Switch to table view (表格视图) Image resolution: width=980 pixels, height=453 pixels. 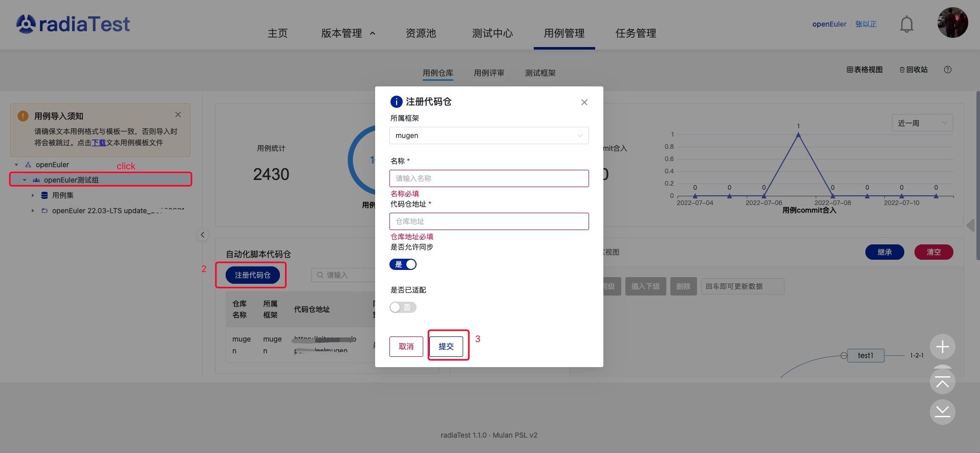[x=864, y=70]
